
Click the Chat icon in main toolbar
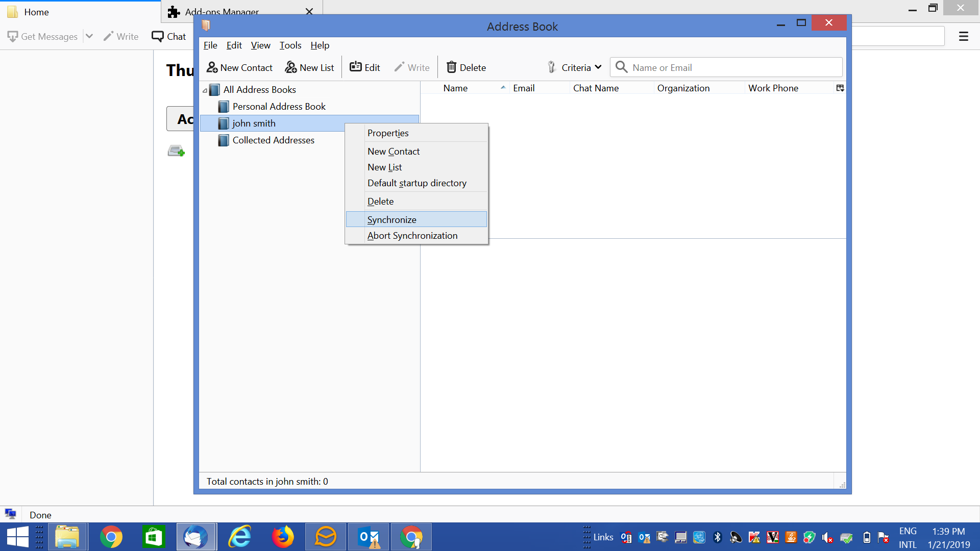pos(158,37)
